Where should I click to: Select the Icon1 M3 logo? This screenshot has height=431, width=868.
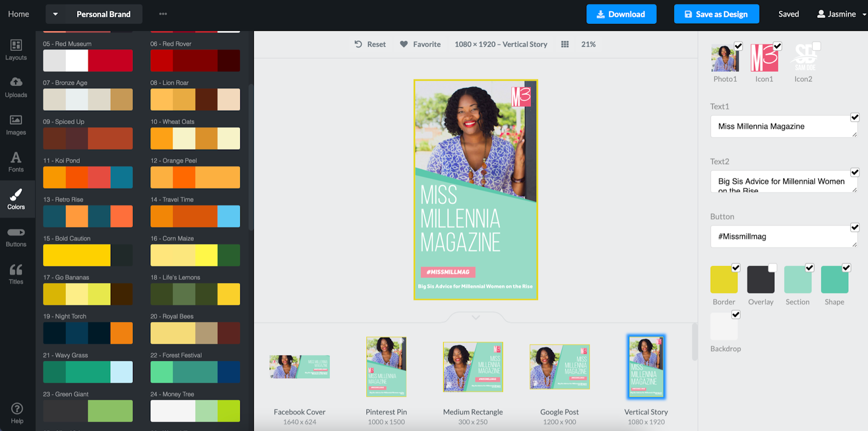pyautogui.click(x=764, y=58)
